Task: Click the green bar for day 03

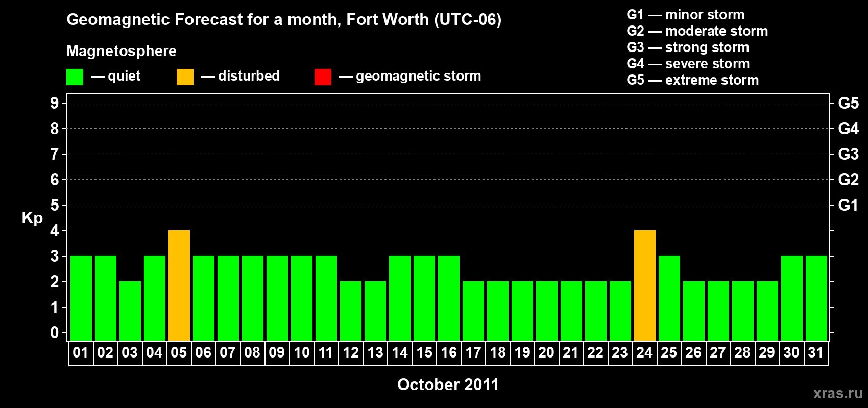Action: 130,311
